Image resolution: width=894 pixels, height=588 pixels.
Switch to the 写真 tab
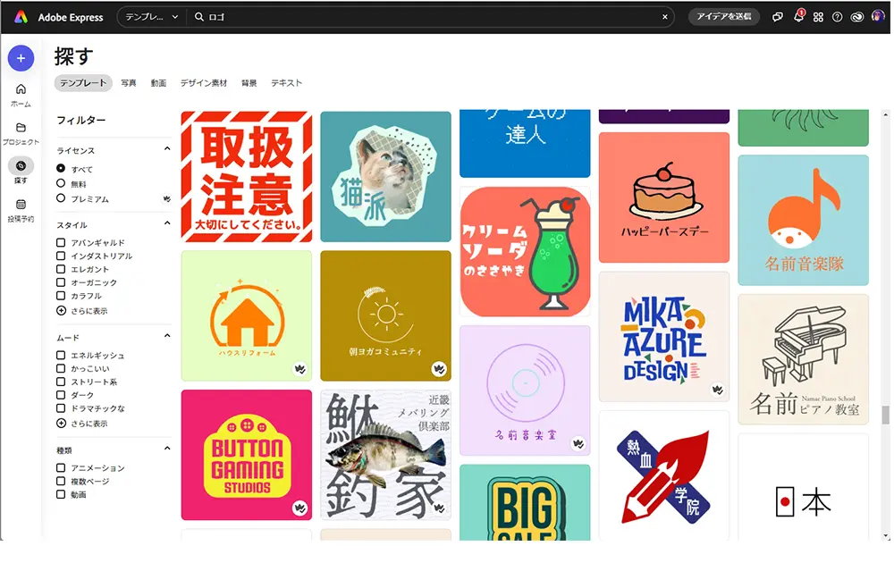[129, 82]
